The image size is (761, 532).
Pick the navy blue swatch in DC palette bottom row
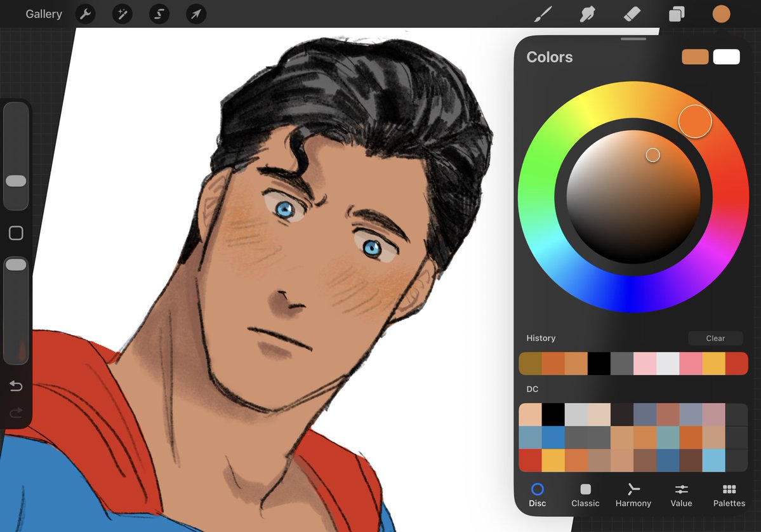coord(668,460)
